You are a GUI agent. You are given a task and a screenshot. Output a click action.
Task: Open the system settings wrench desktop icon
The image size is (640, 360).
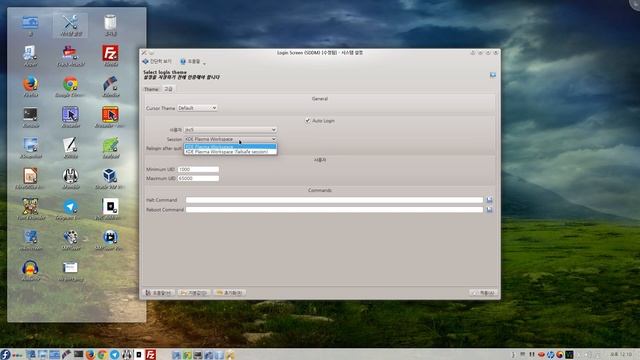(x=70, y=24)
